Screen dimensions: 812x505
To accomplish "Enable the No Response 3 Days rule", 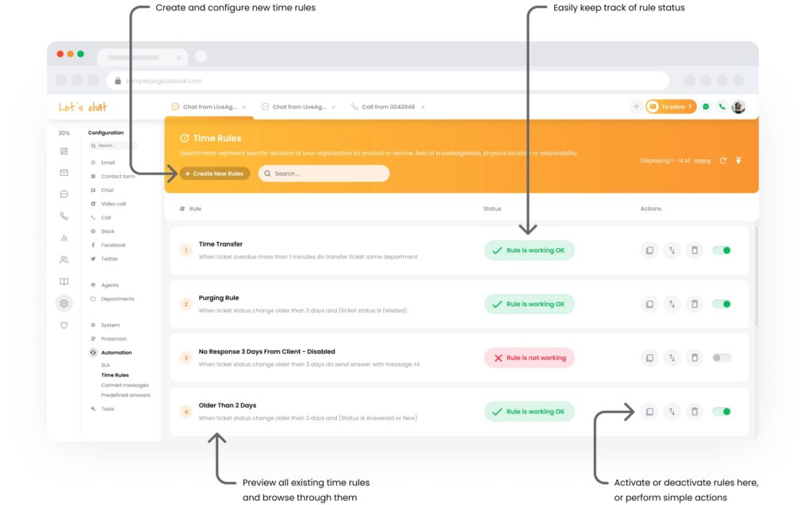I will click(722, 358).
